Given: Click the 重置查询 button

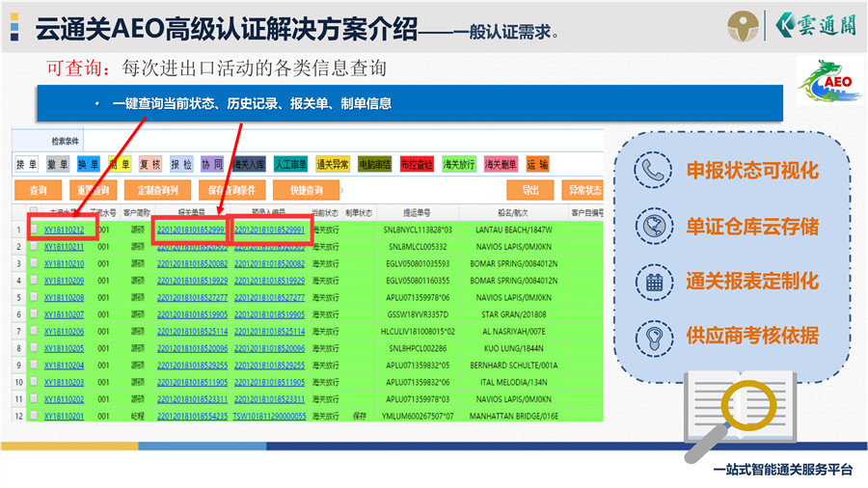Looking at the screenshot, I should 93,190.
